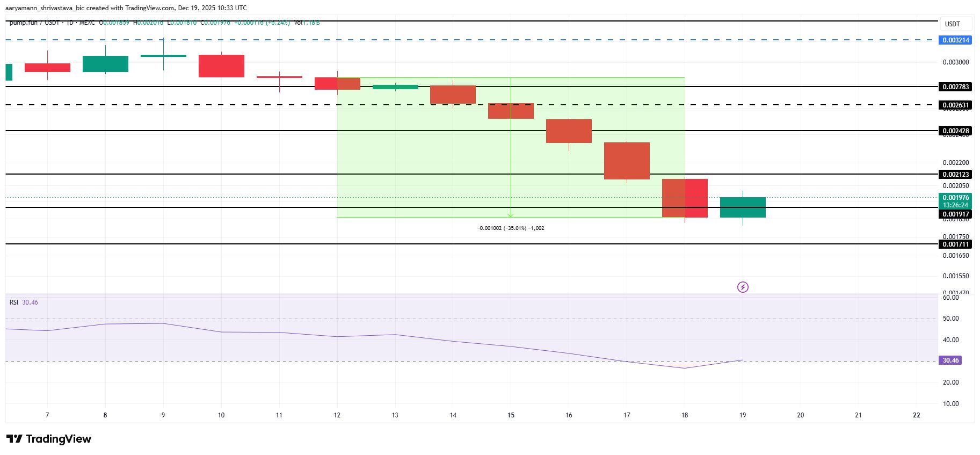980x455 pixels.
Task: Click the blue 0.003214 price label
Action: coord(956,40)
